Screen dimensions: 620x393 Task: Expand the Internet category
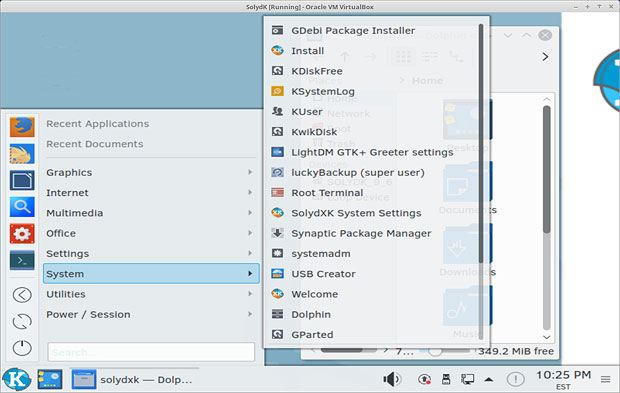click(x=151, y=193)
